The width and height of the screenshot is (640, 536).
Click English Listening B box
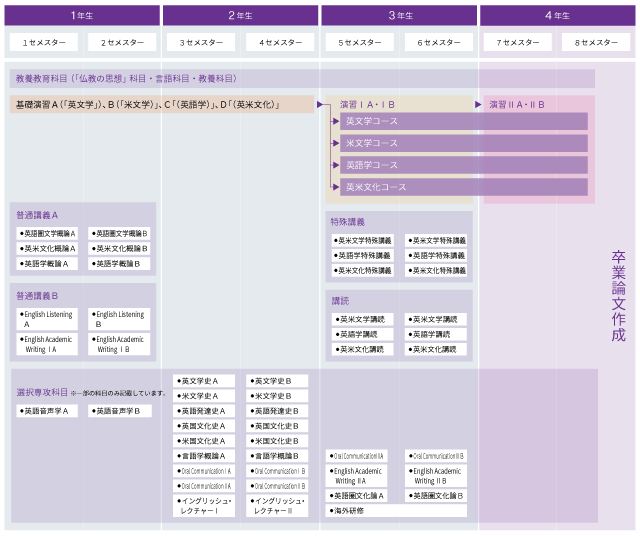(119, 319)
